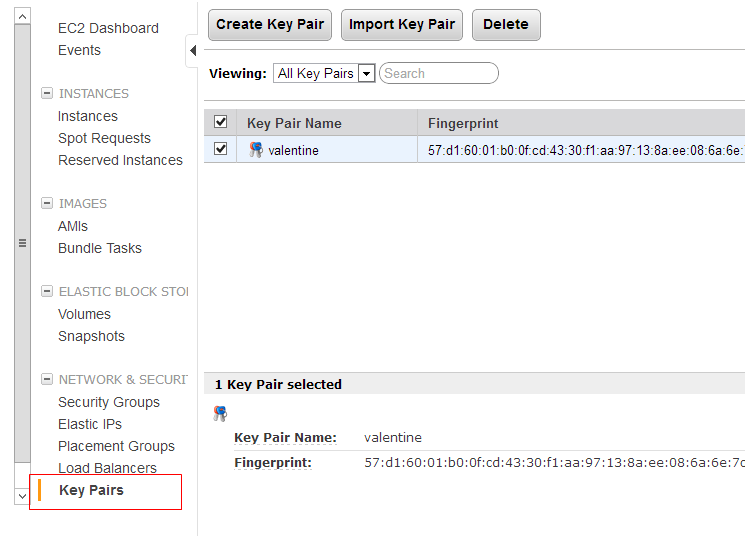Open the All Key Pairs viewing dropdown
Image resolution: width=745 pixels, height=536 pixels.
point(324,73)
